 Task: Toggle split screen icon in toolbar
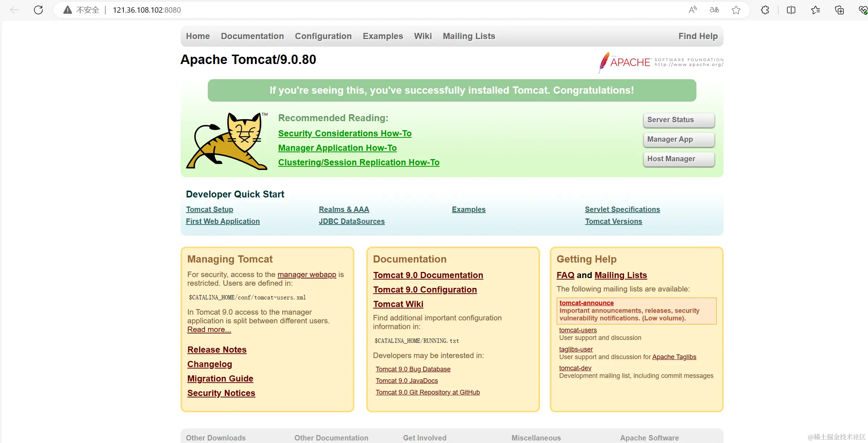791,10
